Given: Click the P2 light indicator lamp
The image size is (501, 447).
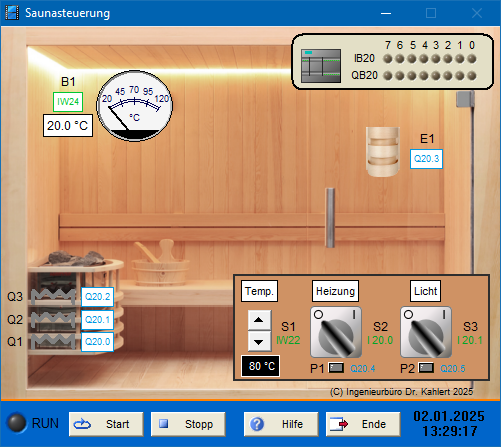Looking at the screenshot, I should [x=426, y=368].
